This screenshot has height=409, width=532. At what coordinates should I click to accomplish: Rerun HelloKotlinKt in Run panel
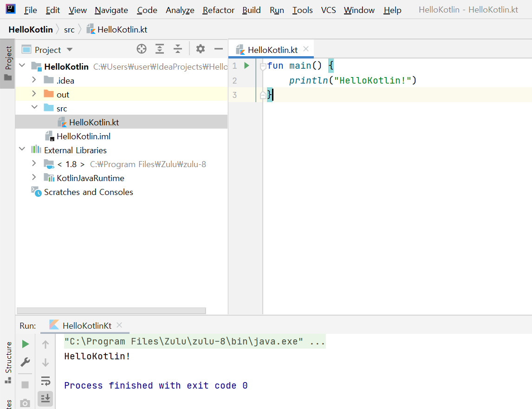tap(25, 344)
